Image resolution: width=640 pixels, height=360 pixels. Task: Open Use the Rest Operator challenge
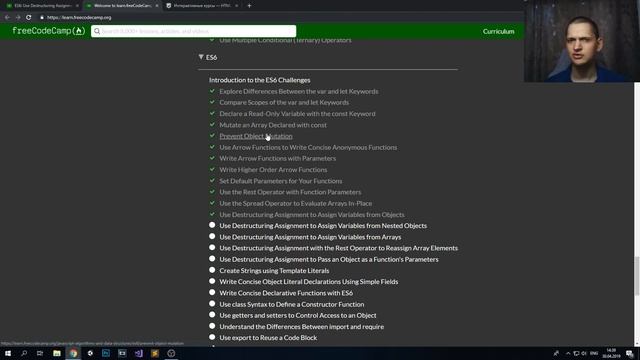point(290,192)
